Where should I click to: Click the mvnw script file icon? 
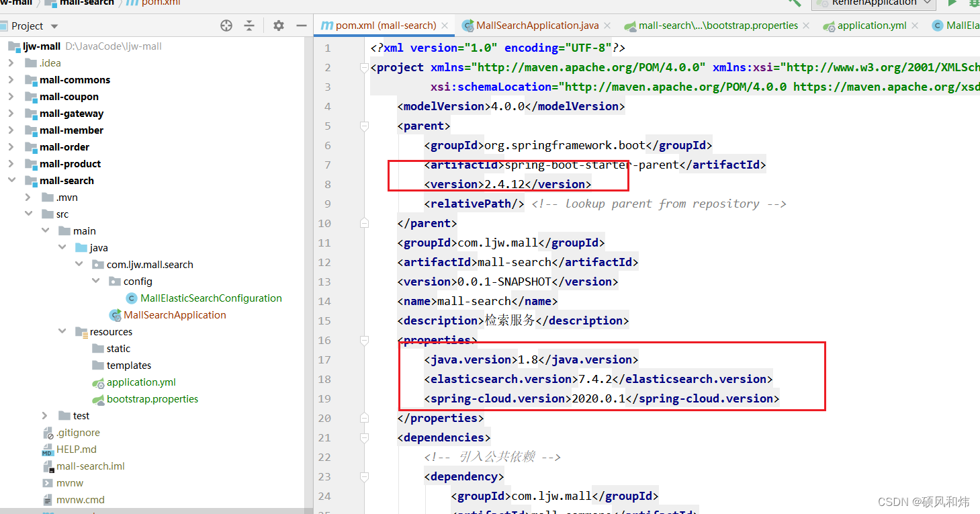click(48, 483)
